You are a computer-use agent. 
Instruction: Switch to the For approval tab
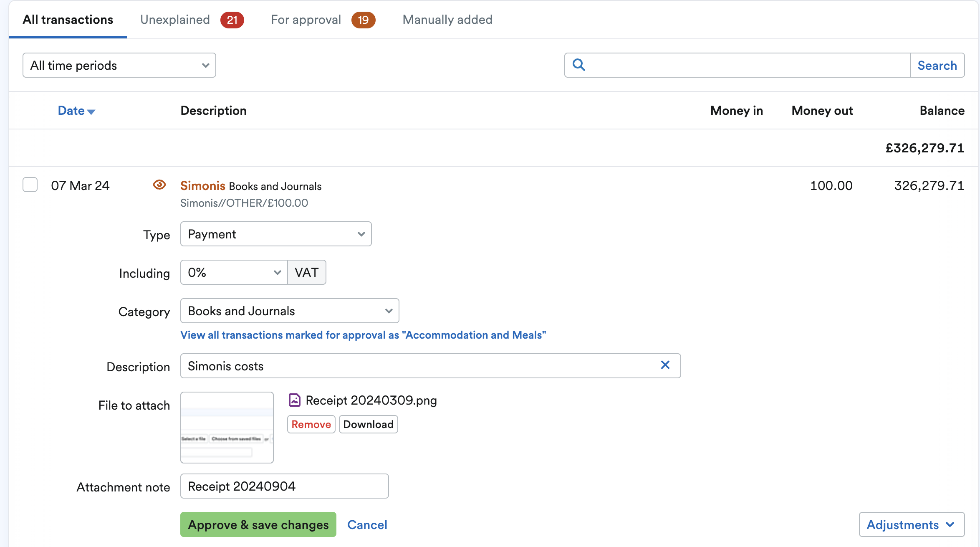click(x=323, y=20)
